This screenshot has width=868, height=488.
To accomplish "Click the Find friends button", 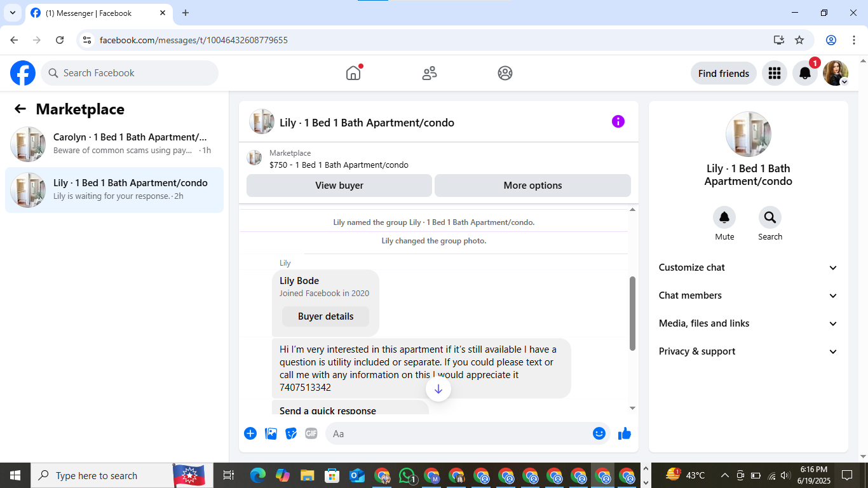I will tap(724, 73).
